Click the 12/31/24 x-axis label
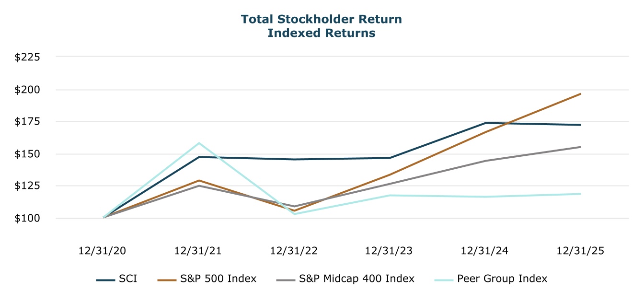This screenshot has height=303, width=644. [x=485, y=251]
